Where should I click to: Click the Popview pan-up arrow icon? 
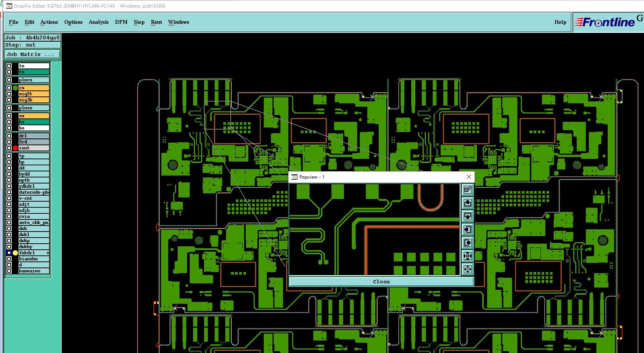tap(468, 203)
